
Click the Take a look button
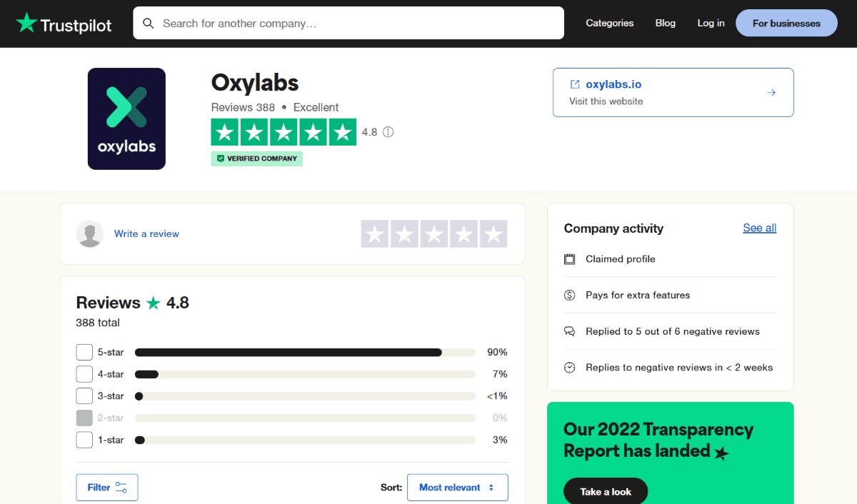pos(606,492)
